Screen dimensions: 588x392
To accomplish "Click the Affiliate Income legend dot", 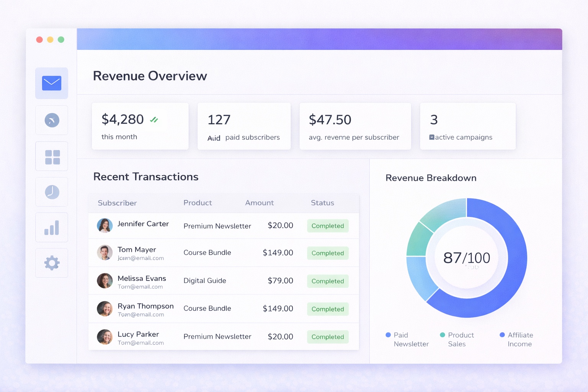I will point(502,335).
